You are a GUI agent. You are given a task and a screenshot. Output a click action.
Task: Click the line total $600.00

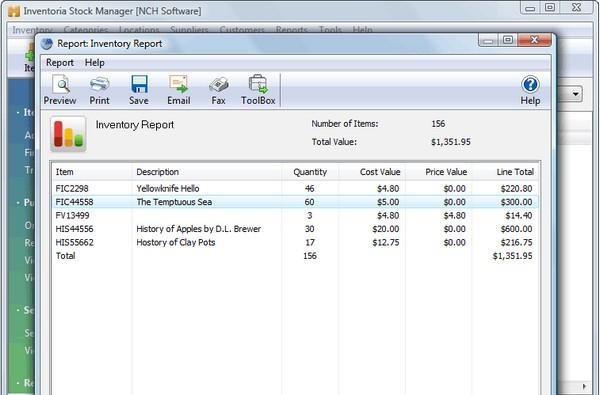[516, 229]
